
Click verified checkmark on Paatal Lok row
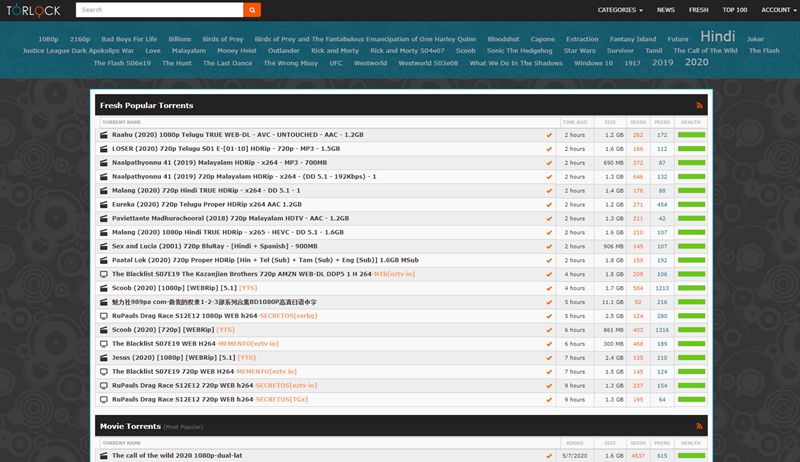pos(549,261)
